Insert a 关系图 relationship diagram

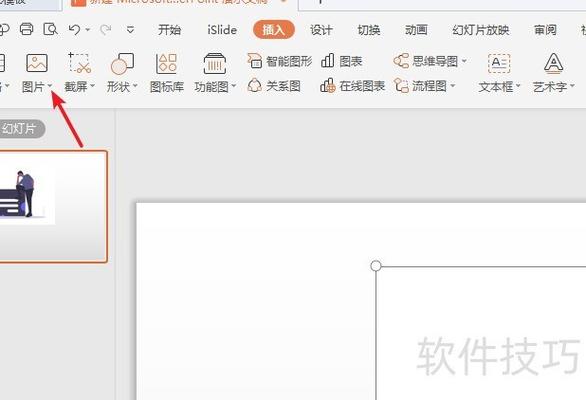(x=274, y=86)
